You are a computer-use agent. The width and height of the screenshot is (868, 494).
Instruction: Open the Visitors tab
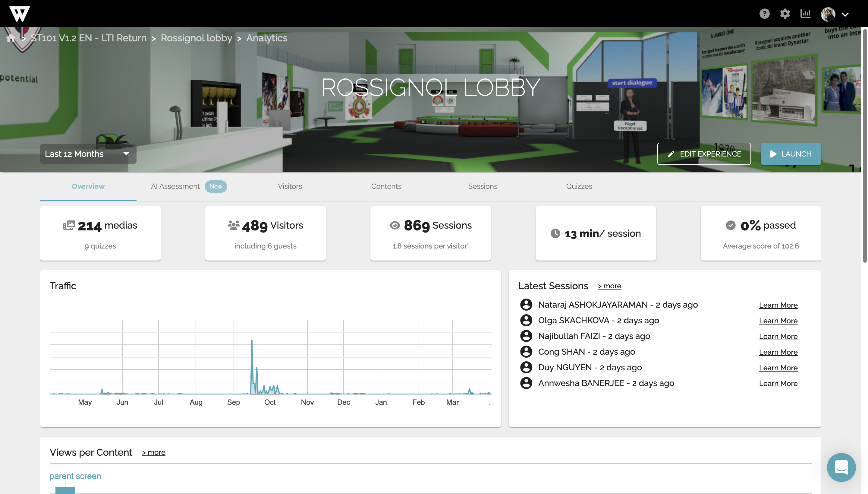pos(290,186)
